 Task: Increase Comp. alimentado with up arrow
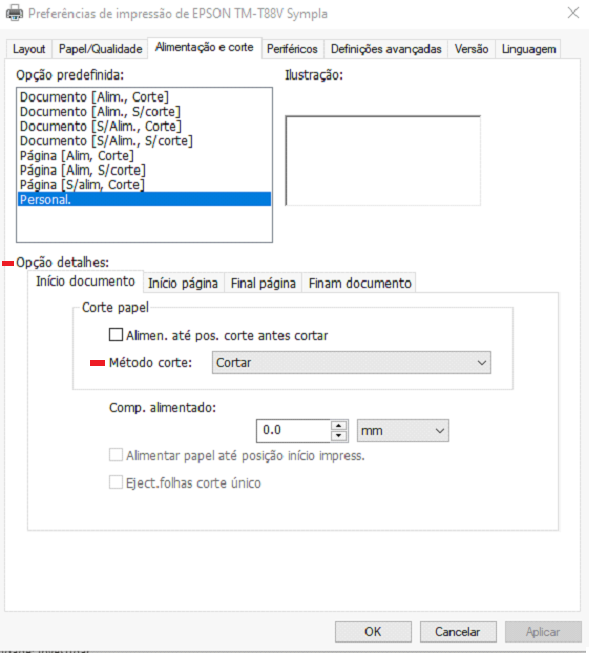pos(339,426)
